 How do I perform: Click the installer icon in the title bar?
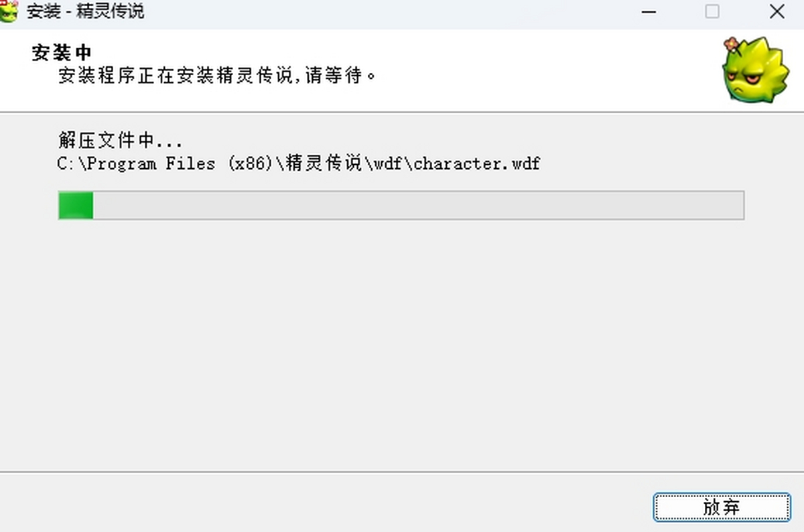coord(9,11)
